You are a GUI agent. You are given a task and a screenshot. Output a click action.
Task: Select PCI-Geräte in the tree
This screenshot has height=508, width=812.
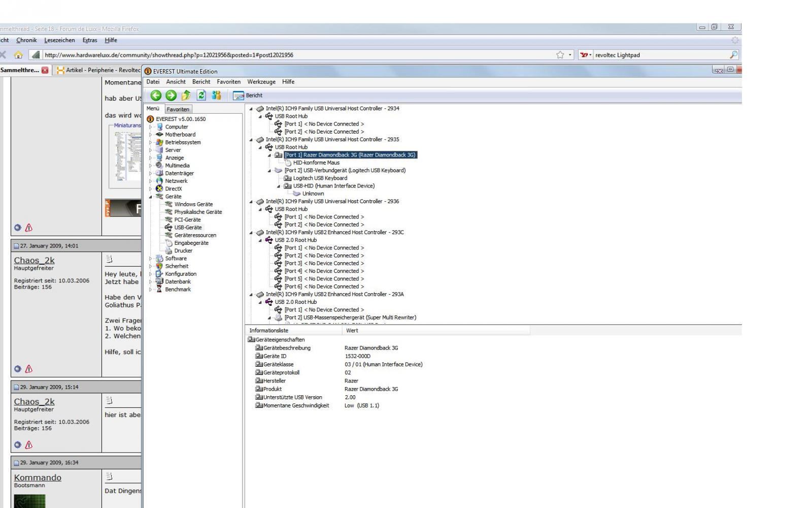[x=187, y=219]
